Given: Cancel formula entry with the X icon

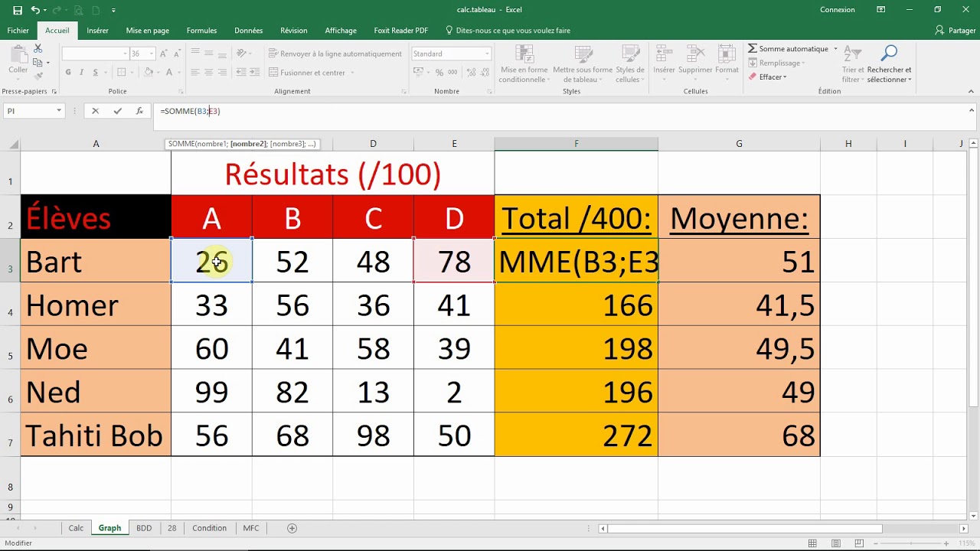Looking at the screenshot, I should (95, 111).
